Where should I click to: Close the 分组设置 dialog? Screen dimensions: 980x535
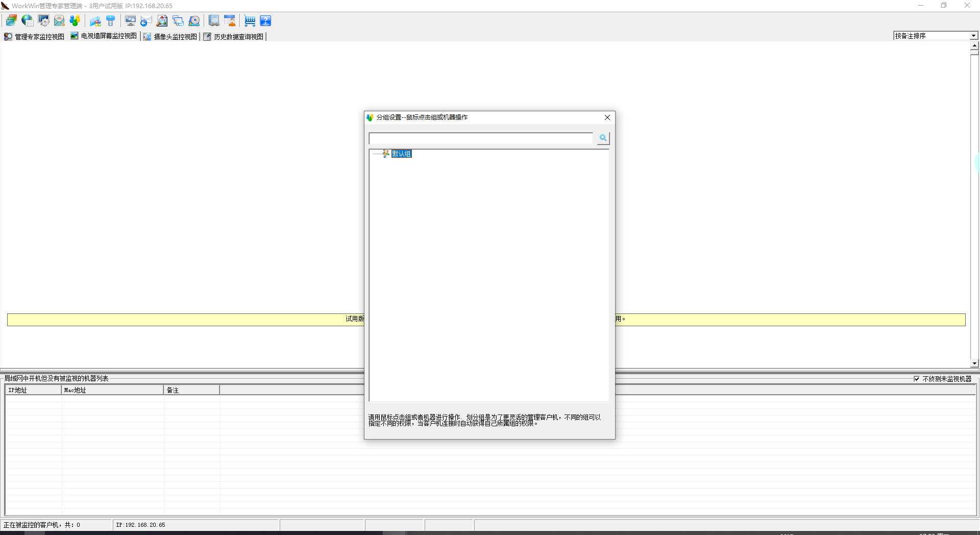(x=607, y=117)
